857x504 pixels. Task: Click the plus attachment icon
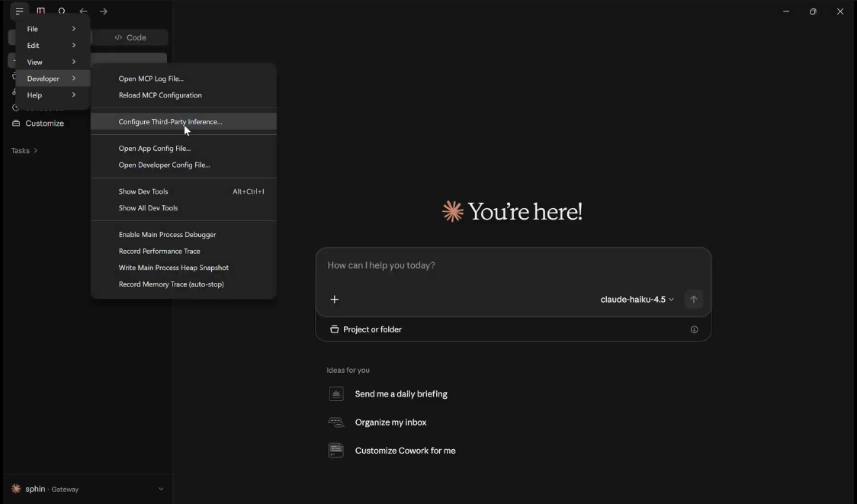[335, 299]
